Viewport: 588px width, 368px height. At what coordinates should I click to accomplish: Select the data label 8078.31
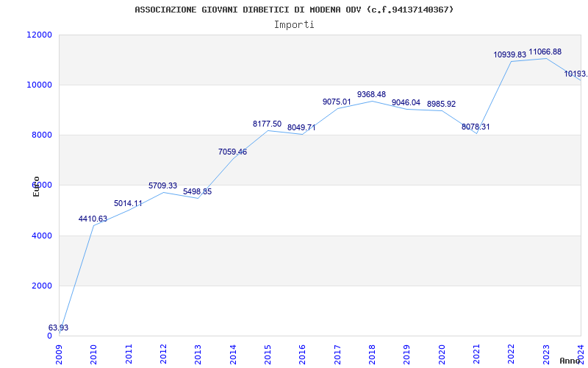pyautogui.click(x=476, y=127)
